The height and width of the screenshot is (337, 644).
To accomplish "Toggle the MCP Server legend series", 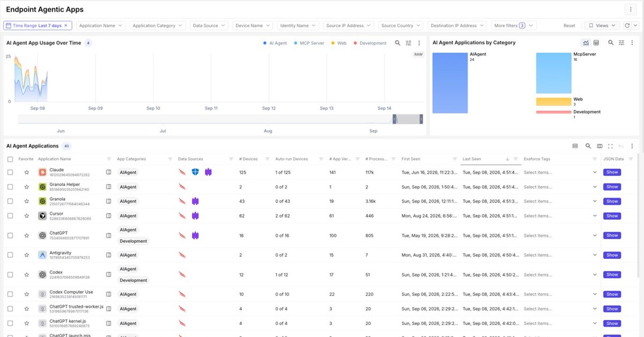I will (309, 43).
